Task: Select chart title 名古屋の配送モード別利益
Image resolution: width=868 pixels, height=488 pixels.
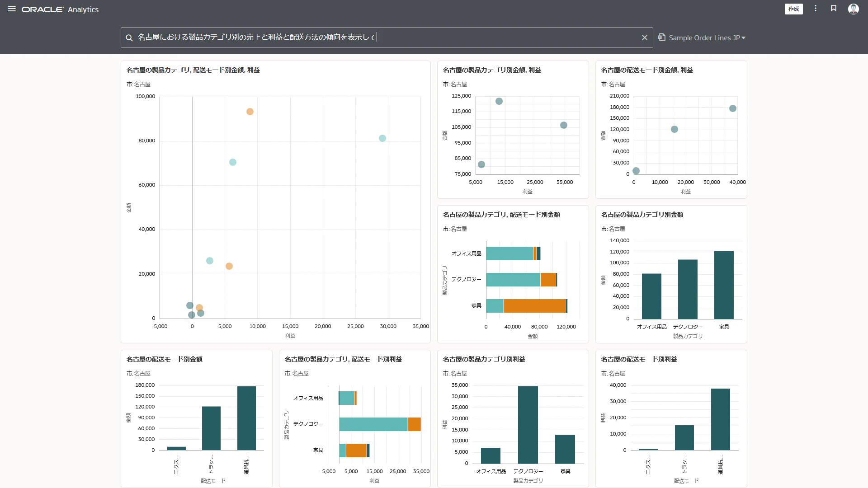Action: pyautogui.click(x=639, y=359)
